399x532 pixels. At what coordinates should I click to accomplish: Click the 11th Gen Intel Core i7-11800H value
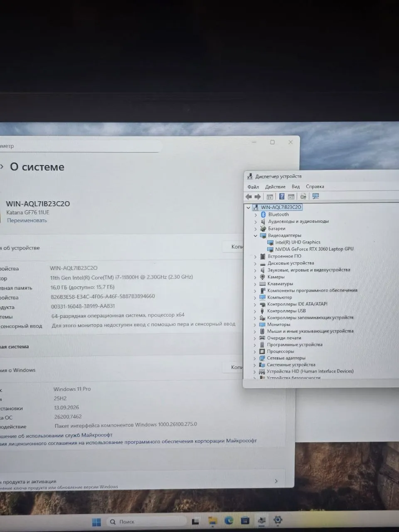121,277
